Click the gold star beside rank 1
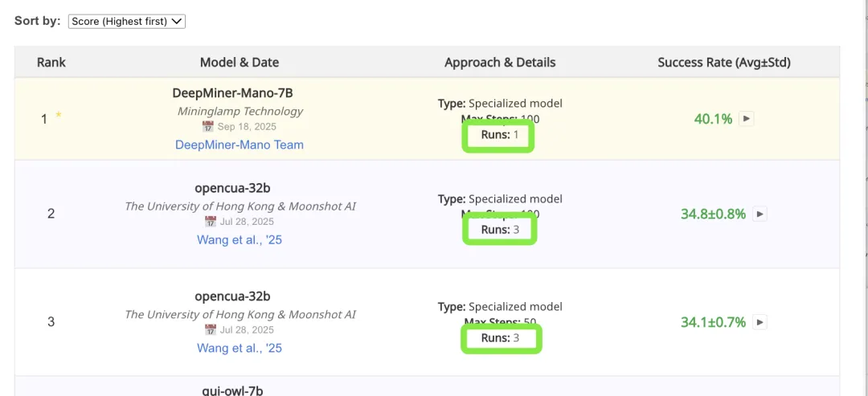This screenshot has height=396, width=868. [59, 116]
